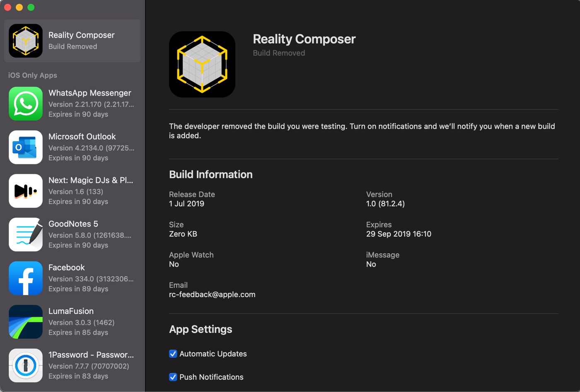Viewport: 580px width, 392px height.
Task: Select the 'GoodNotes 5' list row title
Action: tap(73, 224)
